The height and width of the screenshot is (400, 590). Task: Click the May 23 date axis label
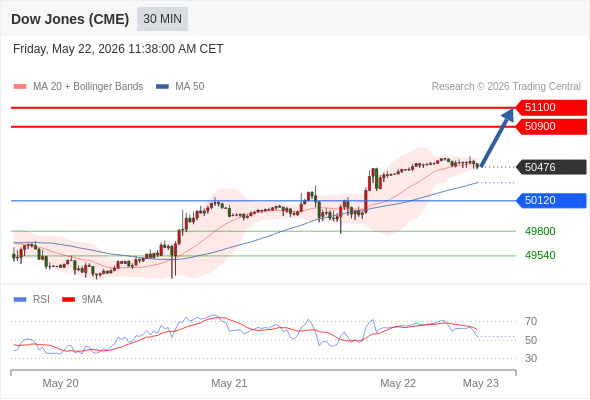click(x=481, y=383)
